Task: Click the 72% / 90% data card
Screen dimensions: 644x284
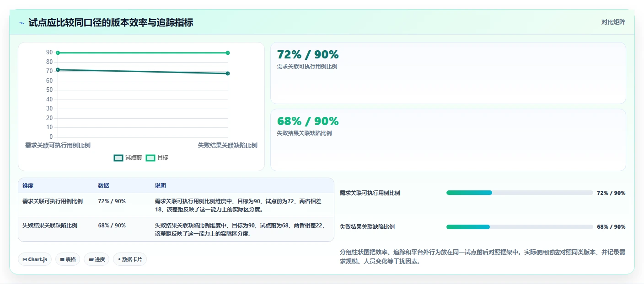Action: pos(448,73)
